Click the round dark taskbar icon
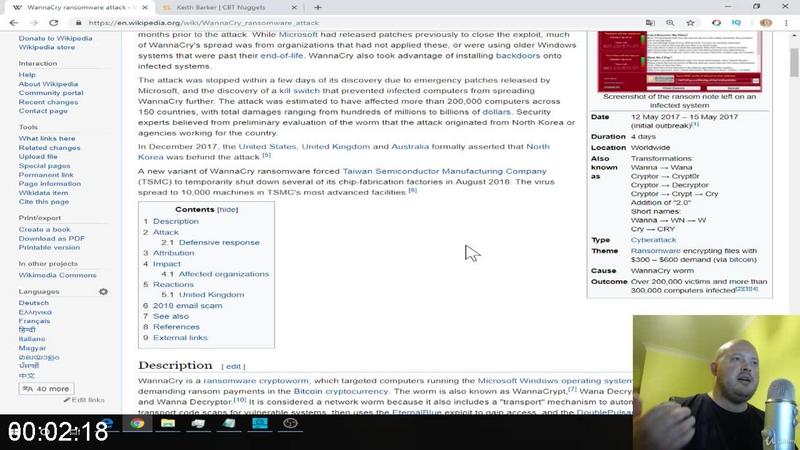 coord(290,423)
